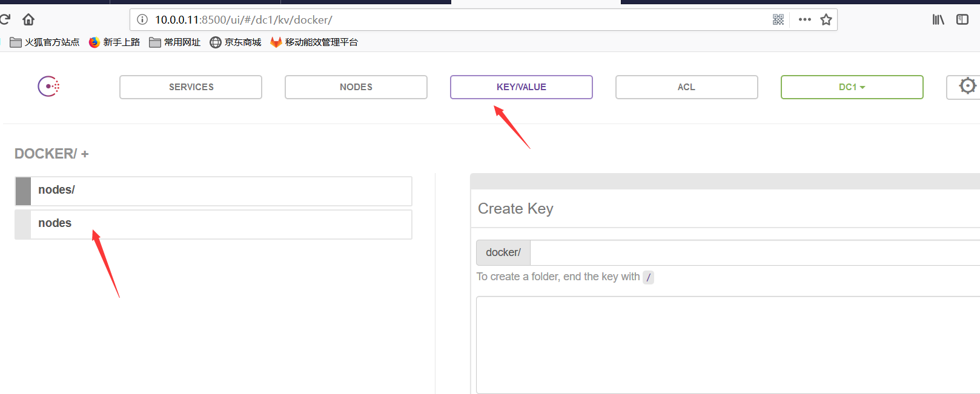Toggle the browser sidebar icon

pos(962,19)
